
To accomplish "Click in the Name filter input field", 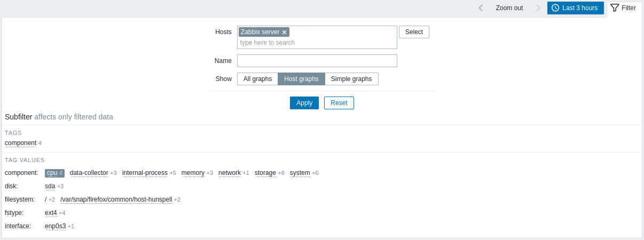I will pos(317,61).
